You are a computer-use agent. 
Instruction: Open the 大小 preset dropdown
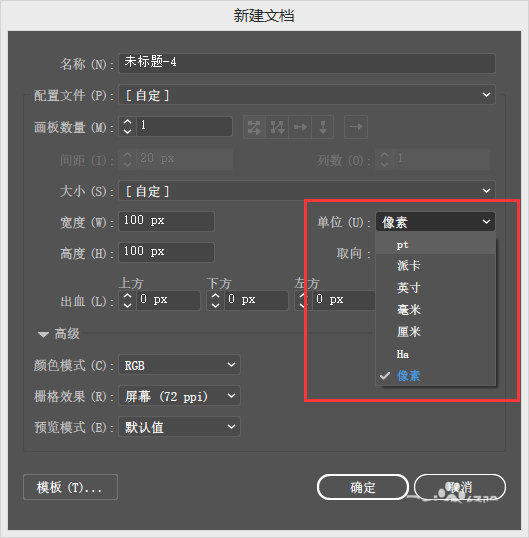[307, 190]
